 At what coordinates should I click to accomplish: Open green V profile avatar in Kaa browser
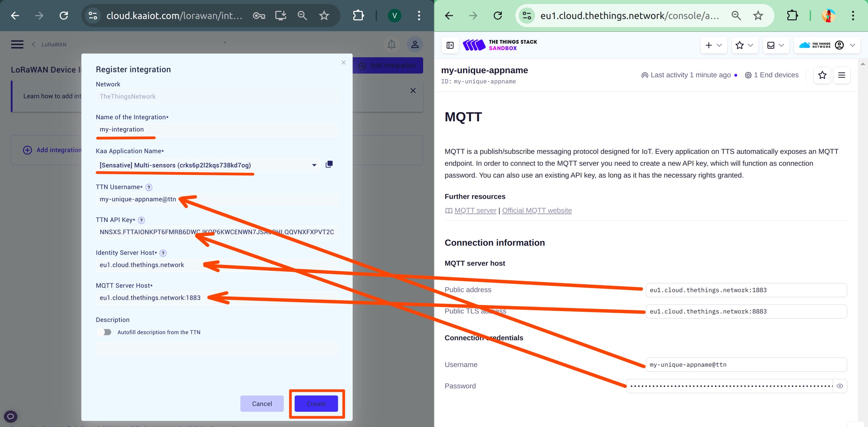(394, 16)
